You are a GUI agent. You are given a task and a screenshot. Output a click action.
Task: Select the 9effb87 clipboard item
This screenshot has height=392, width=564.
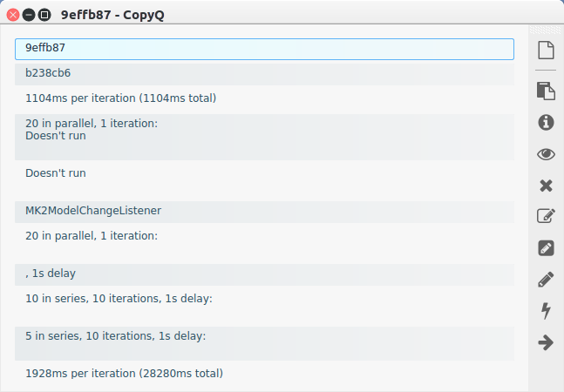click(264, 50)
